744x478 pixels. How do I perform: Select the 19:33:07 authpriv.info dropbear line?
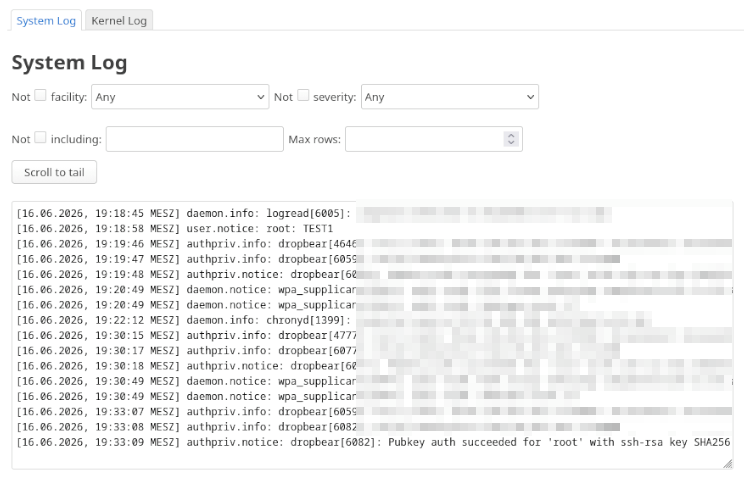[374, 412]
